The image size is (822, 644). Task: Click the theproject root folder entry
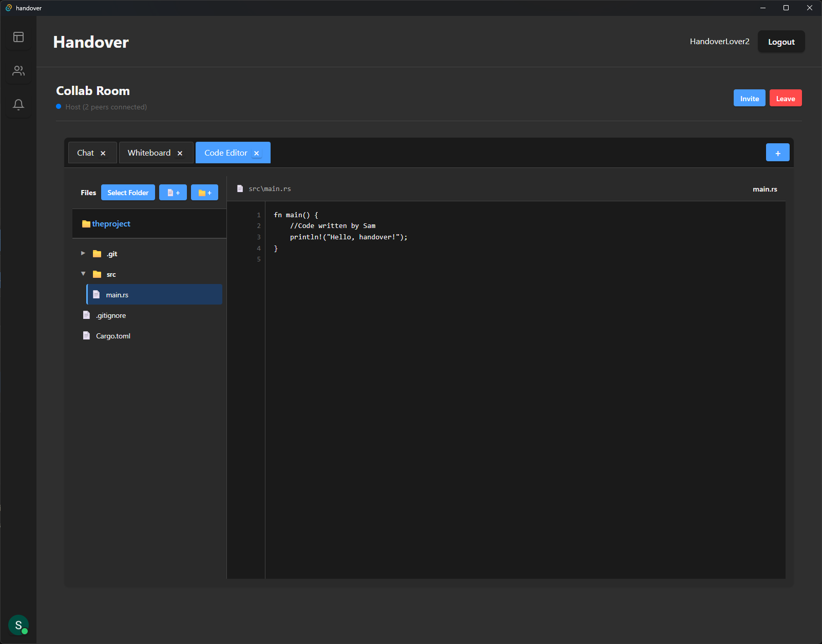(111, 223)
